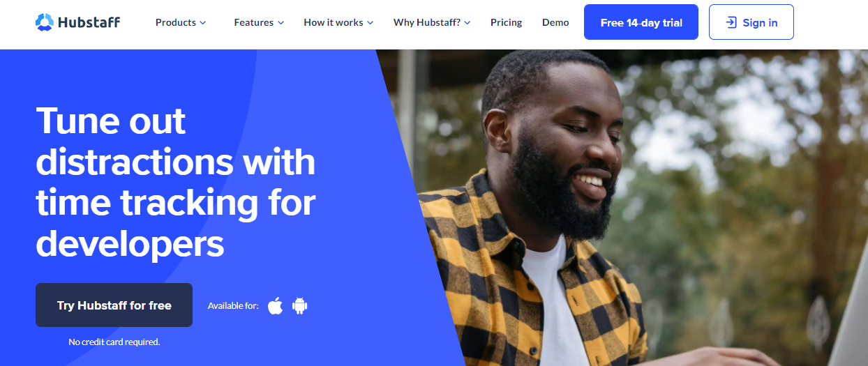
Task: Click the Apple platform icon
Action: [x=276, y=305]
